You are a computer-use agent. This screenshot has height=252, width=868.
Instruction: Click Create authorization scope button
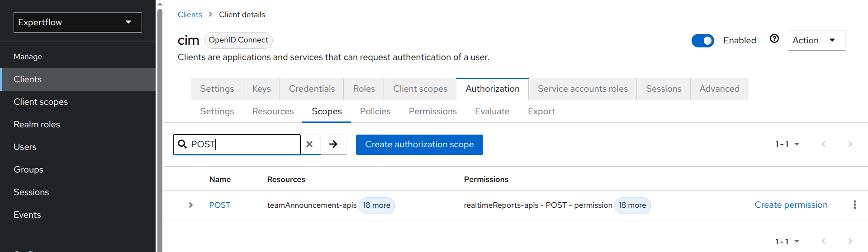pyautogui.click(x=419, y=145)
